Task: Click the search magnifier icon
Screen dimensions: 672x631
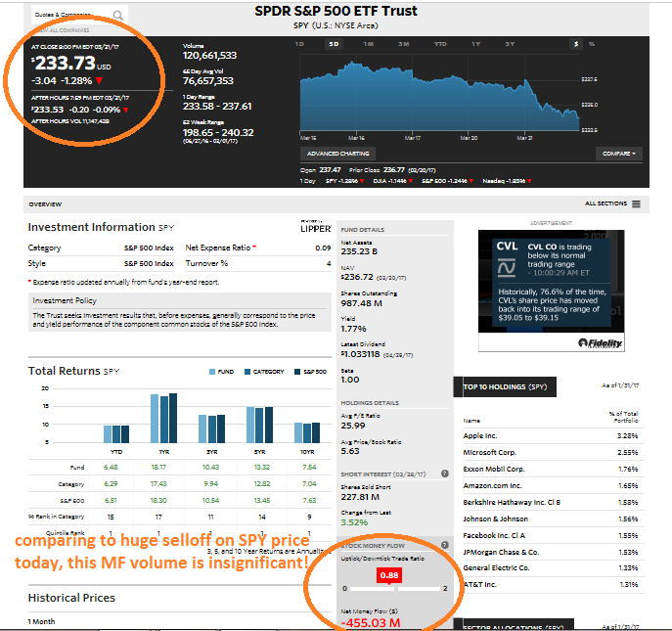Action: (117, 16)
